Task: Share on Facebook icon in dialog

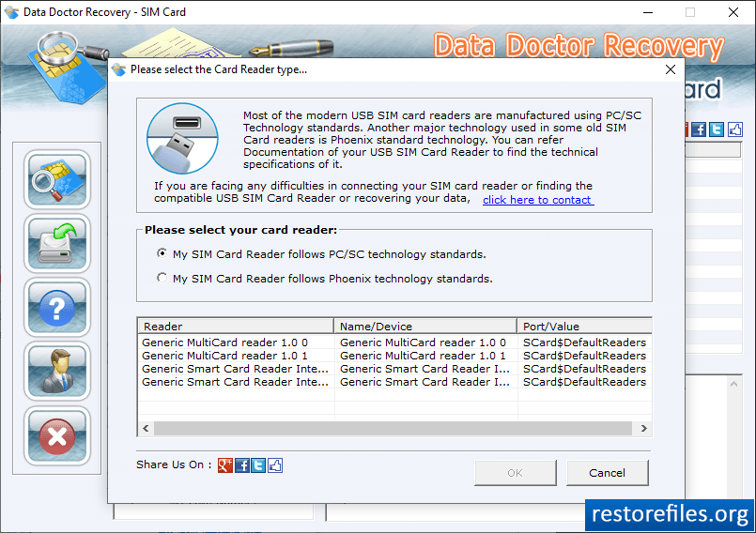Action: [242, 465]
